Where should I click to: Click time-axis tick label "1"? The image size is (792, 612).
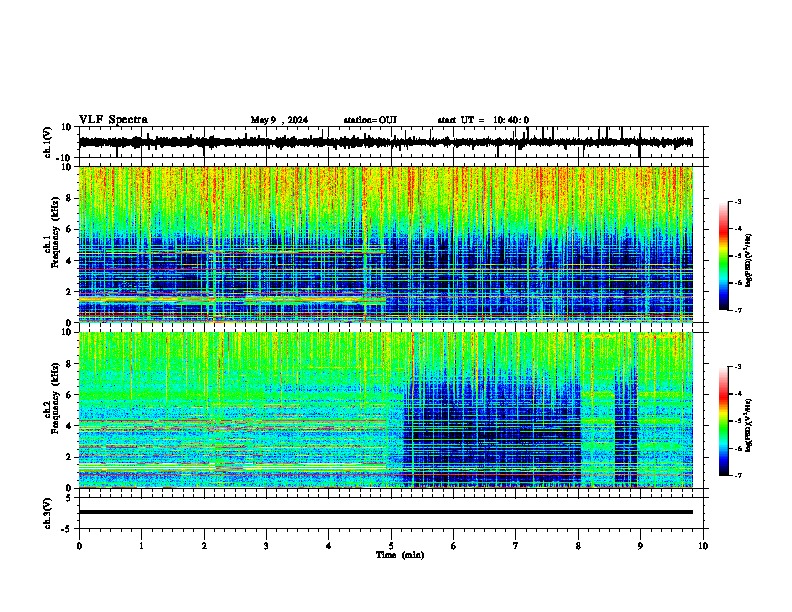(x=141, y=546)
